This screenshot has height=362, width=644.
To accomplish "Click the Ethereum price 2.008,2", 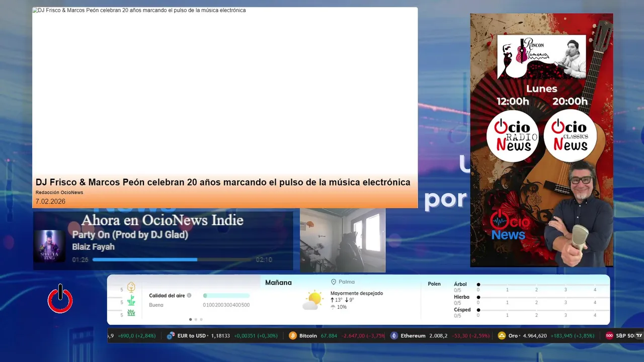I will (438, 336).
